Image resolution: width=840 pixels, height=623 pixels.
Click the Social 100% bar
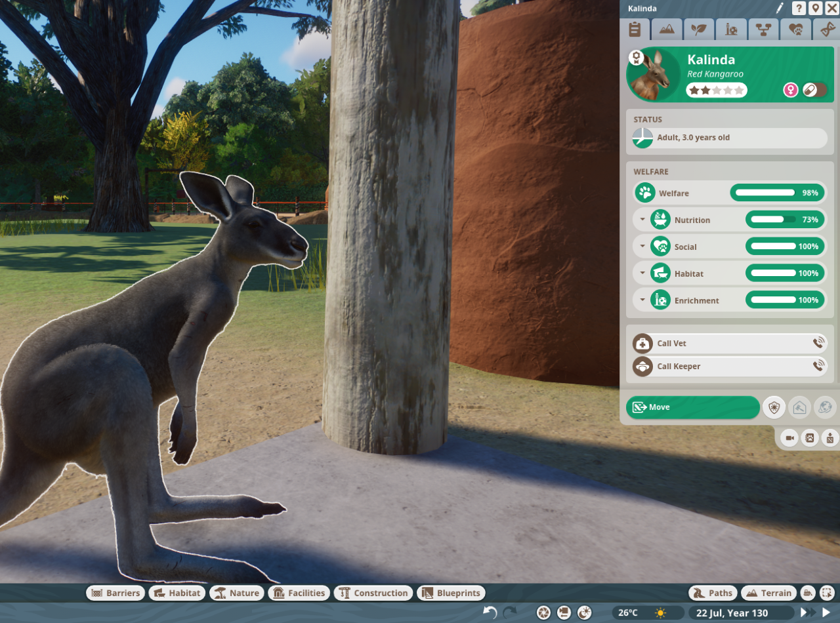(x=785, y=247)
